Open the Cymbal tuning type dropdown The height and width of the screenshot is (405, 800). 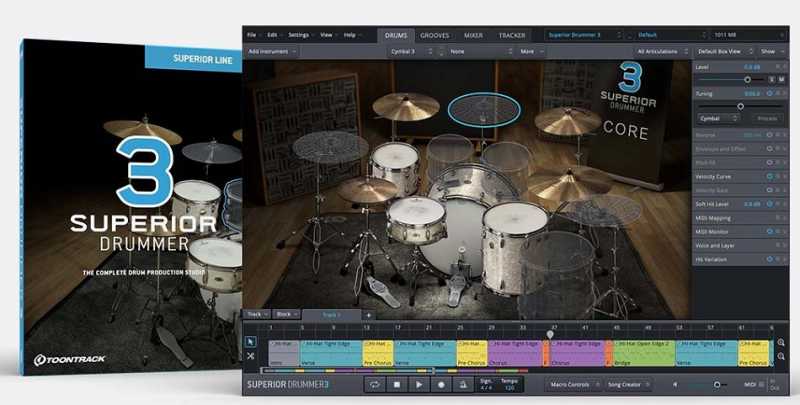click(x=718, y=118)
